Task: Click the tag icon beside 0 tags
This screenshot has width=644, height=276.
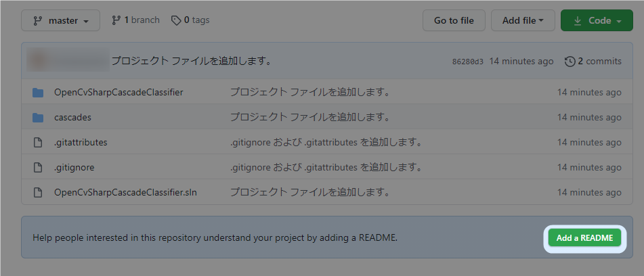Action: click(176, 20)
